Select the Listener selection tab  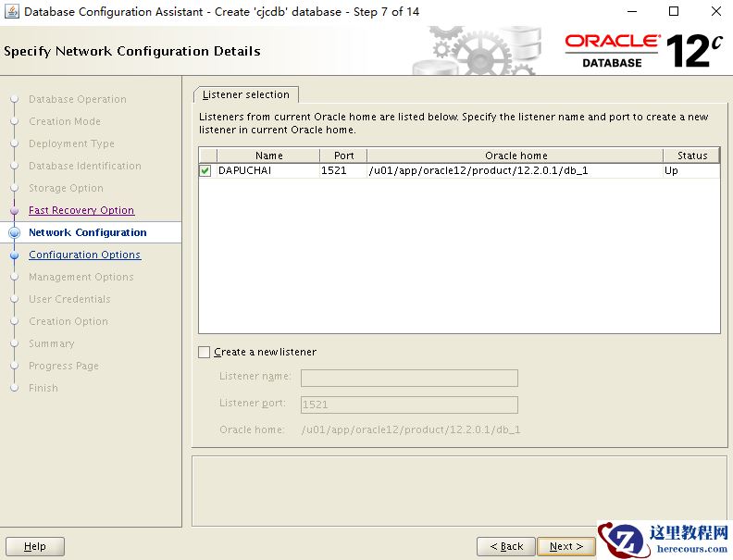click(x=246, y=94)
